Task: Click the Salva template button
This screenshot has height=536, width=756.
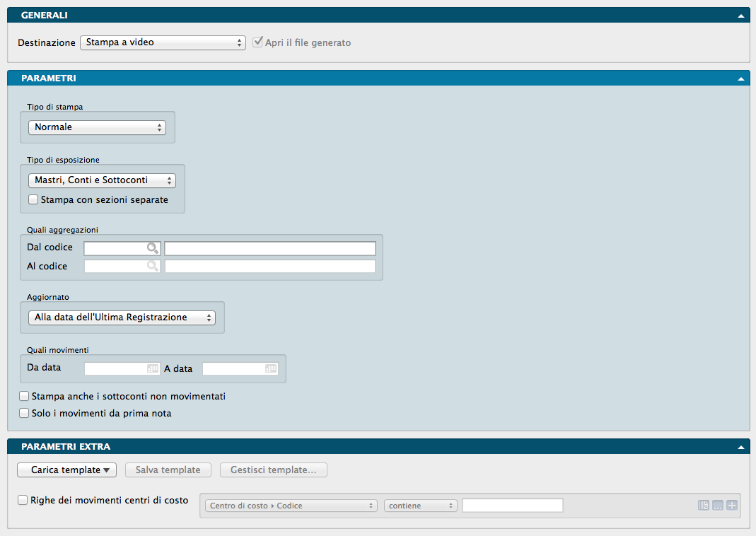Action: (x=168, y=470)
